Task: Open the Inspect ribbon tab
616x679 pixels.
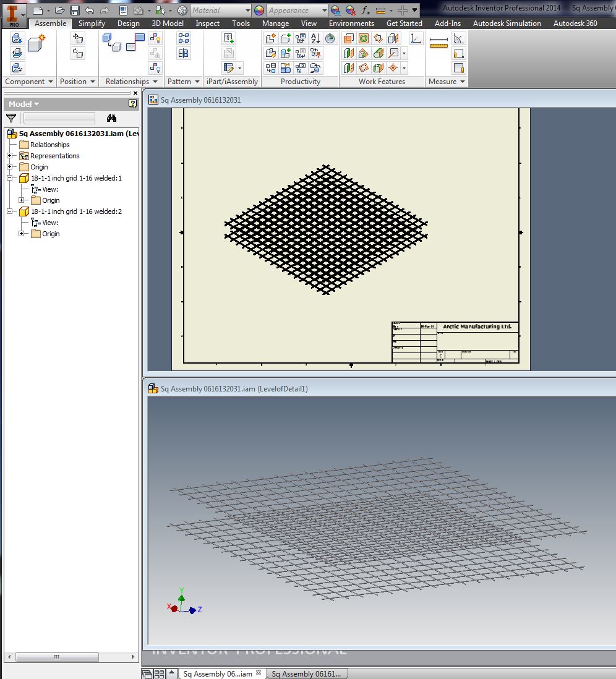Action: tap(207, 23)
